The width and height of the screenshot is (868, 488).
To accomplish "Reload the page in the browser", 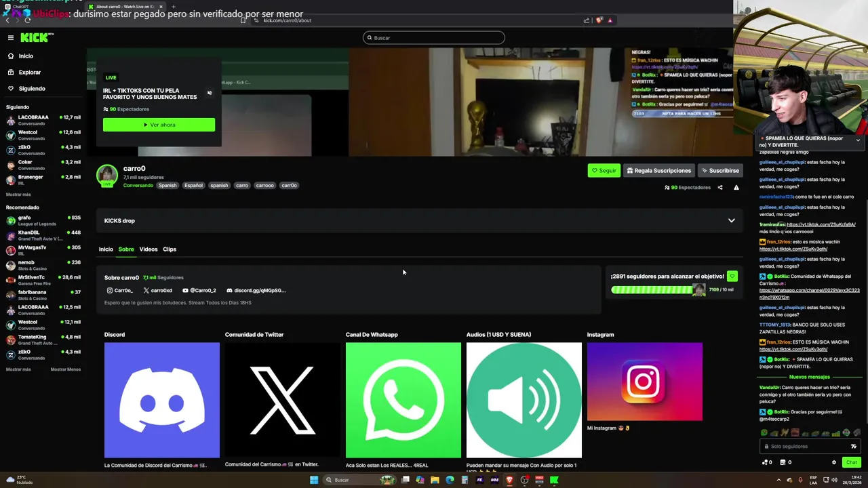I will click(27, 20).
